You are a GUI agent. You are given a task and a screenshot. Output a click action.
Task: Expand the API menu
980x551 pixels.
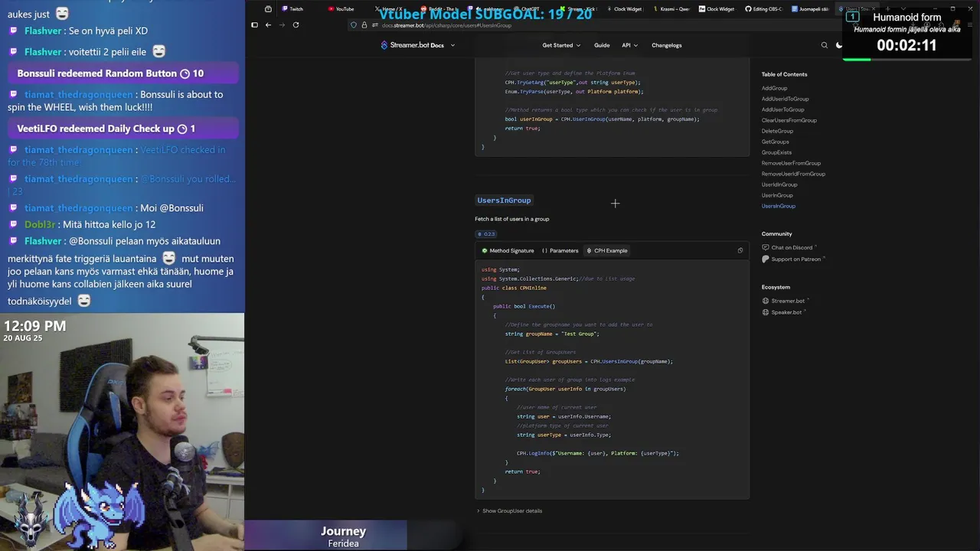point(629,45)
